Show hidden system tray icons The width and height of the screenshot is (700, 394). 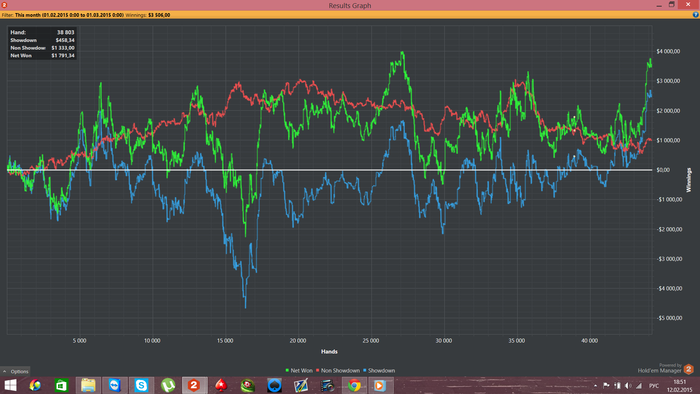596,386
